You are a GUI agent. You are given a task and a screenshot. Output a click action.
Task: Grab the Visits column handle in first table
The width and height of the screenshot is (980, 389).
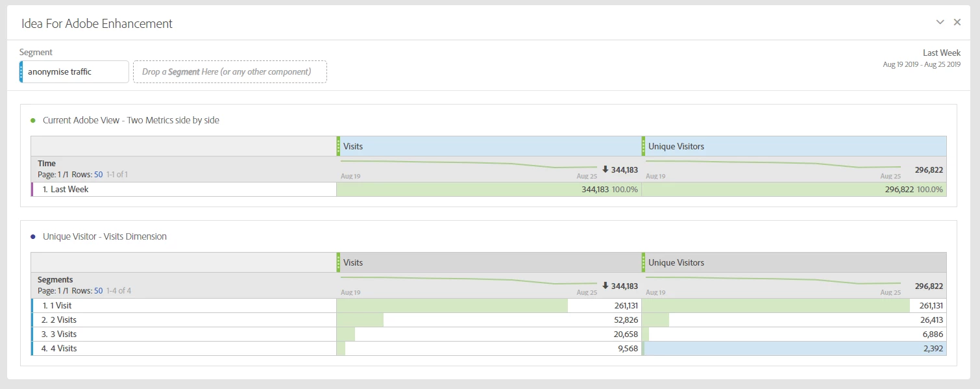click(338, 146)
